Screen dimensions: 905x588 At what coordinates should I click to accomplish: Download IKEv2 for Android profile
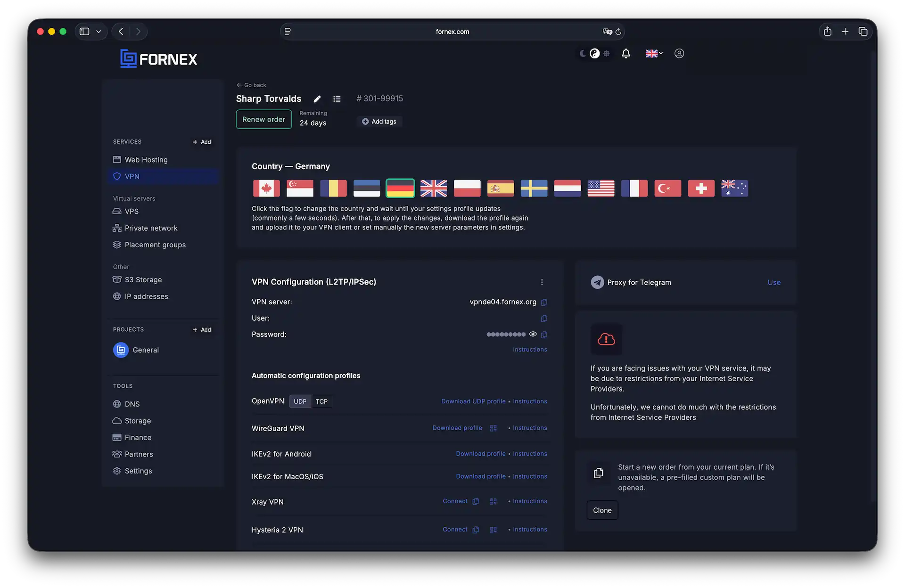pos(481,454)
